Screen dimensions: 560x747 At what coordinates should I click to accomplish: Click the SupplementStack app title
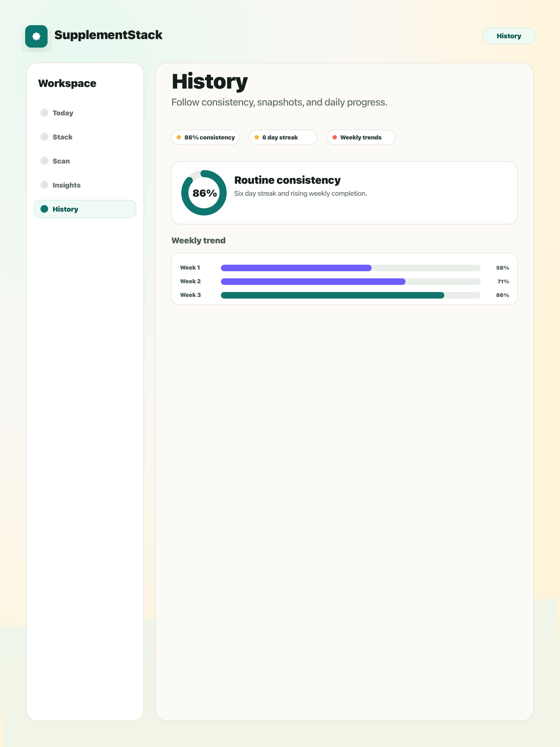[x=109, y=35]
